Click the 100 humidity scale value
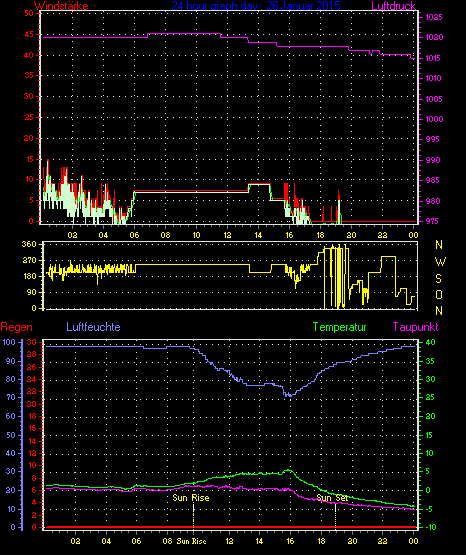Viewport: 466px width, 555px height. pos(9,342)
